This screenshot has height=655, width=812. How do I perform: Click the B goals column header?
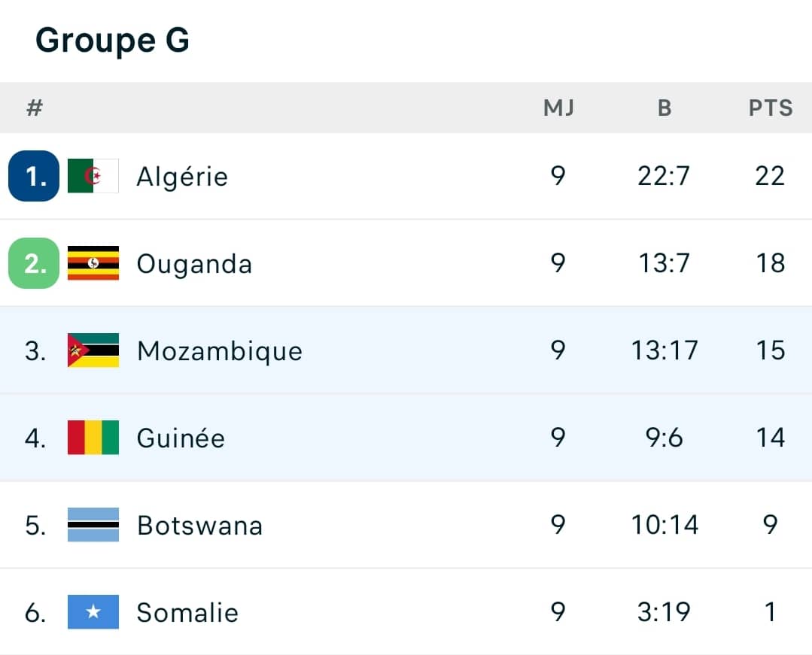(665, 108)
